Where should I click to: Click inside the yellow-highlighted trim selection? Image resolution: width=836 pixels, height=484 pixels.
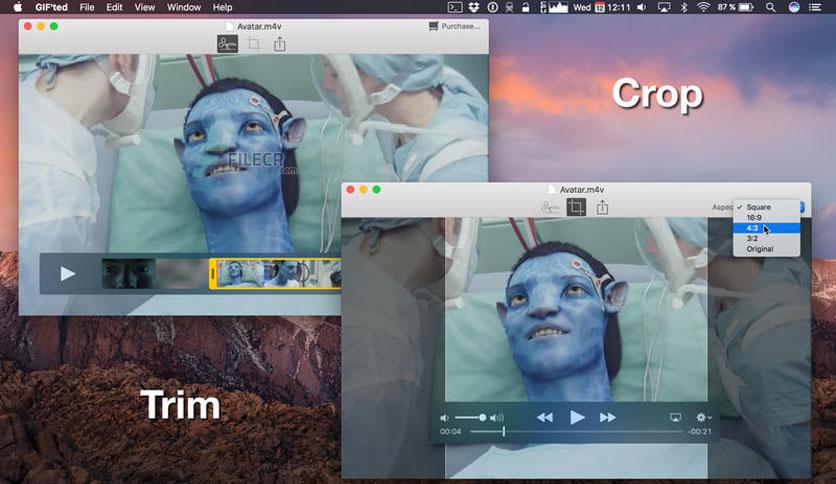pos(278,274)
